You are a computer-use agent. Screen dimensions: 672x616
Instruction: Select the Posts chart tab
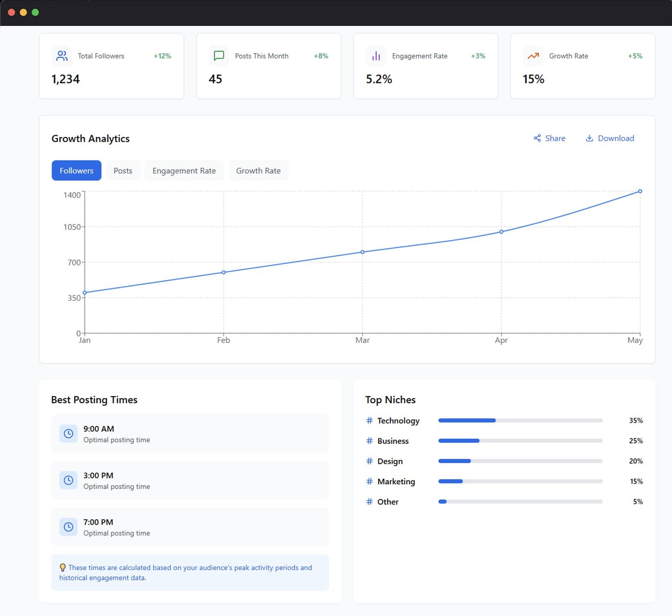tap(123, 171)
